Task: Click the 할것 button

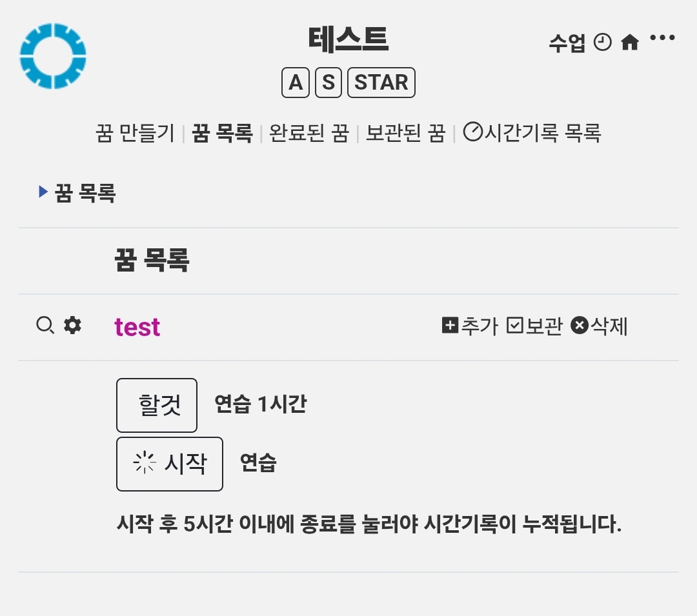Action: pos(156,405)
